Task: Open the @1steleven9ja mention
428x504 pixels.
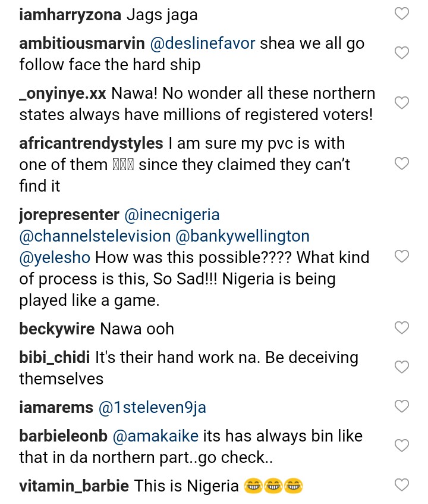Action: 152,407
